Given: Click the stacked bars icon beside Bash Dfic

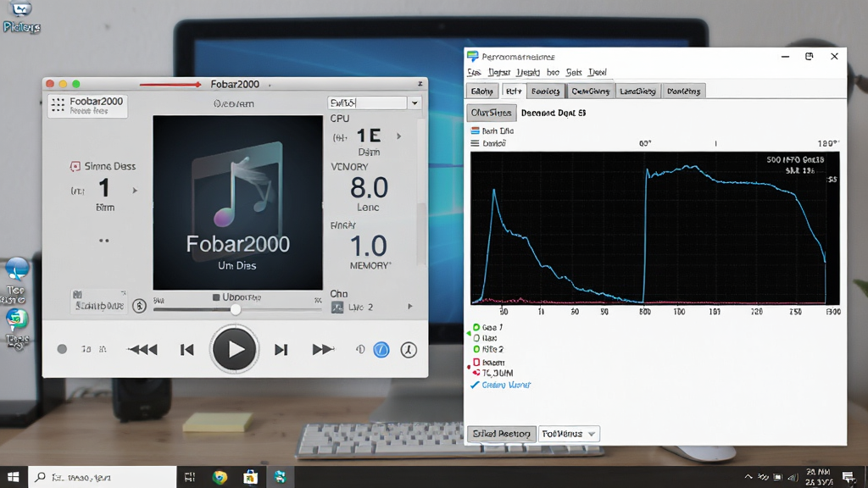Looking at the screenshot, I should click(x=475, y=130).
